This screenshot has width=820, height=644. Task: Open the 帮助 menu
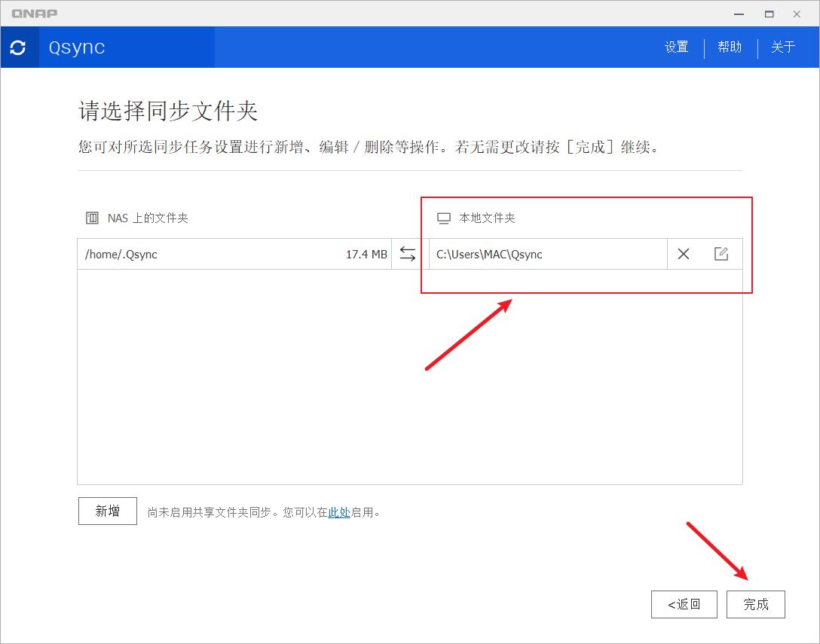[x=729, y=47]
